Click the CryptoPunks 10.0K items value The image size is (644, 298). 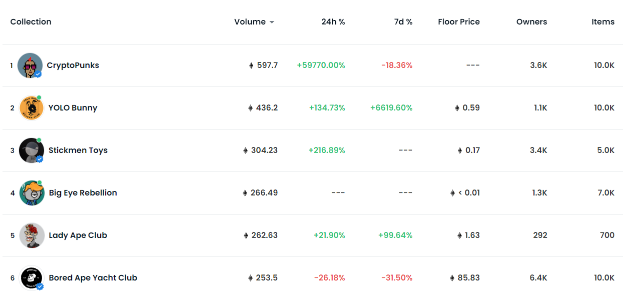[604, 65]
